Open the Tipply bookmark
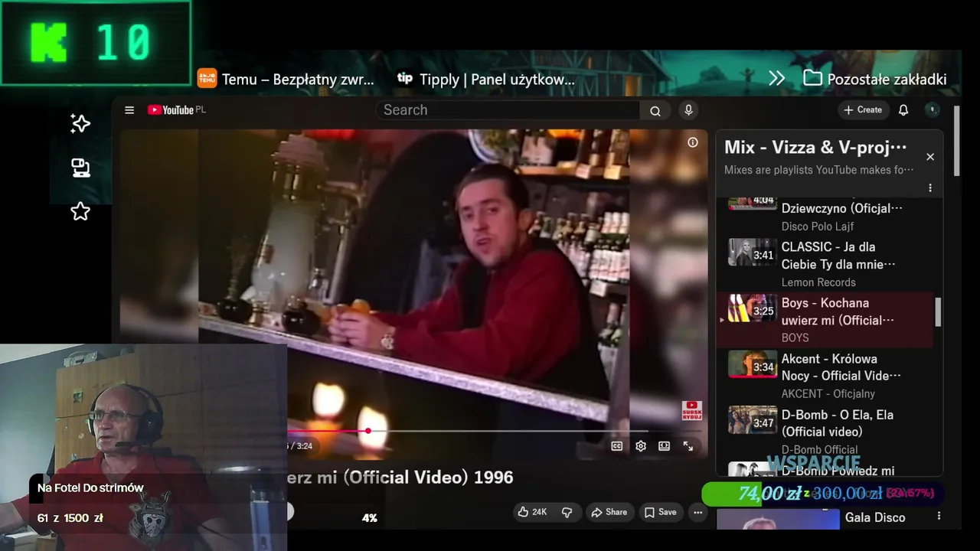Image resolution: width=980 pixels, height=551 pixels. tap(485, 79)
